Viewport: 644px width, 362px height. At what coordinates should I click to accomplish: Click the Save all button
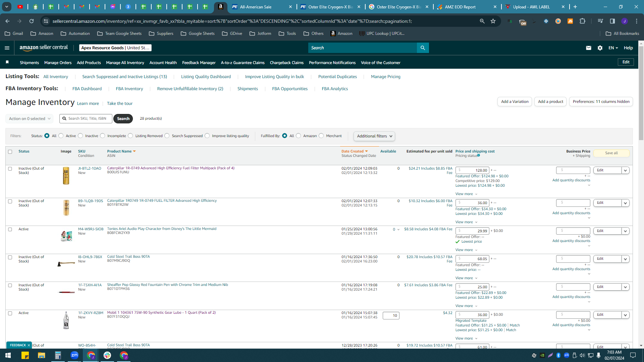coord(611,153)
